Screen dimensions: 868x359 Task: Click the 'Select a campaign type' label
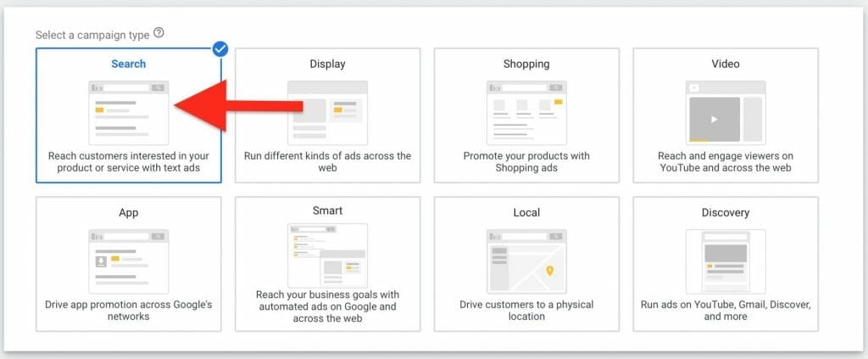click(x=92, y=35)
